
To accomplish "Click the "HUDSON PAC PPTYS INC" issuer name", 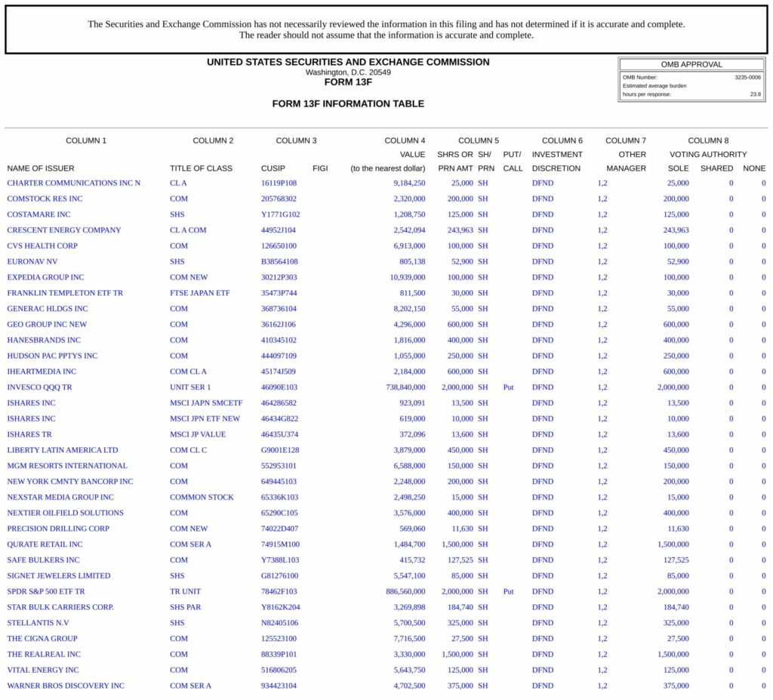I will (x=52, y=356).
